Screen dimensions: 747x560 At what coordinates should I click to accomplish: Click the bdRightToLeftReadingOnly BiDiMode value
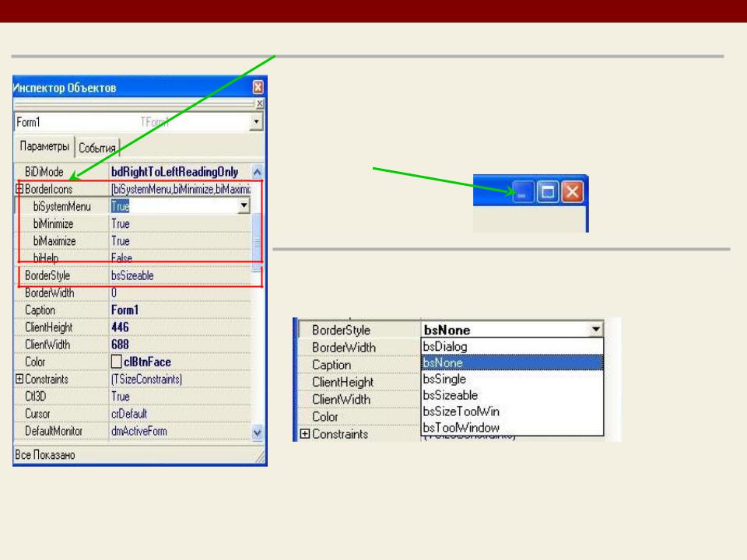[x=175, y=171]
